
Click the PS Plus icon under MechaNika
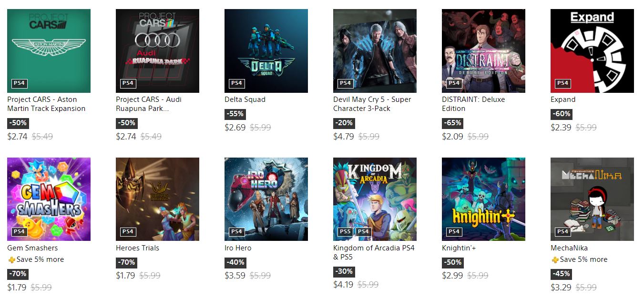click(x=555, y=260)
